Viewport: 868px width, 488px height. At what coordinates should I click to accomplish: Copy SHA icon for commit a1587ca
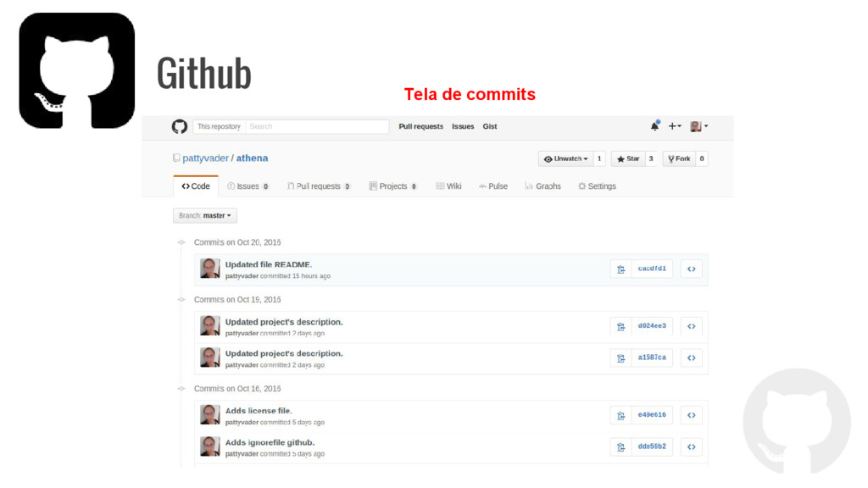[x=620, y=358]
